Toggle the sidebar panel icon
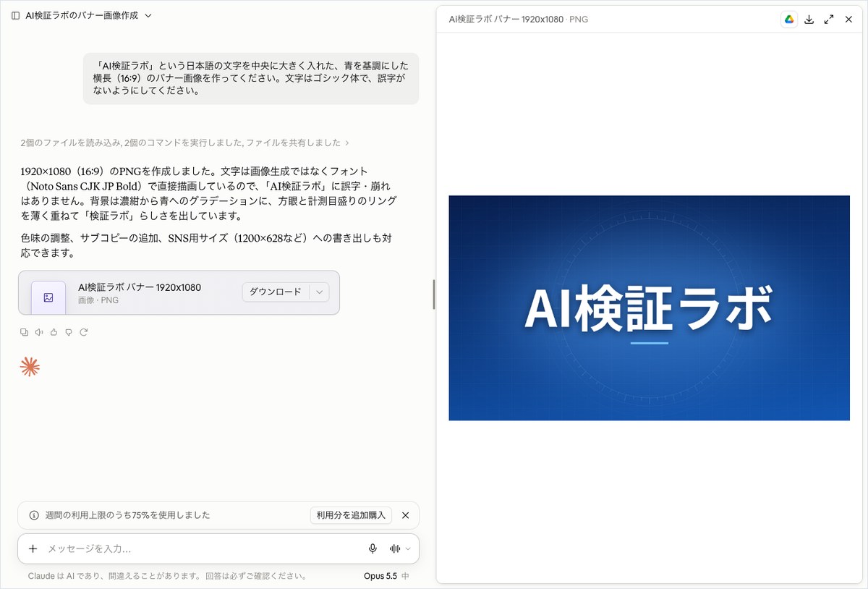The width and height of the screenshot is (868, 589). pos(15,15)
